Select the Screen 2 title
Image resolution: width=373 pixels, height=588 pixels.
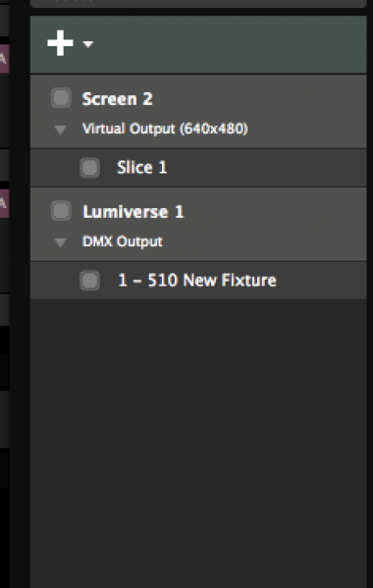coord(117,99)
